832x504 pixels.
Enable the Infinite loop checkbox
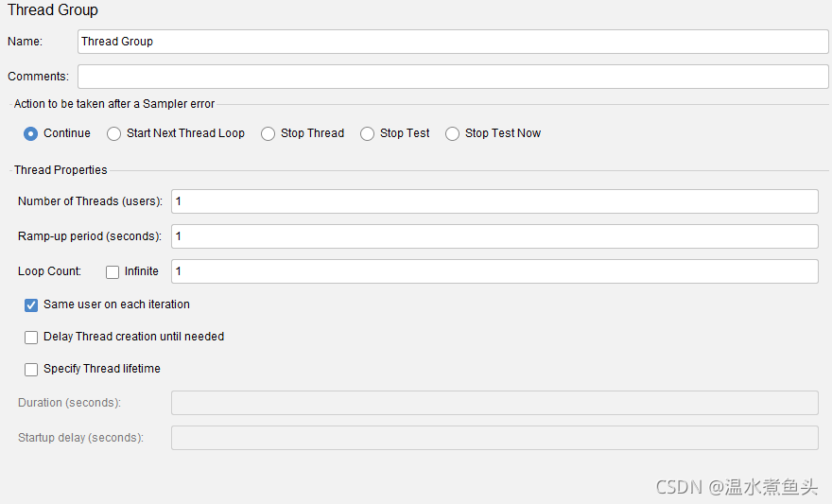113,272
